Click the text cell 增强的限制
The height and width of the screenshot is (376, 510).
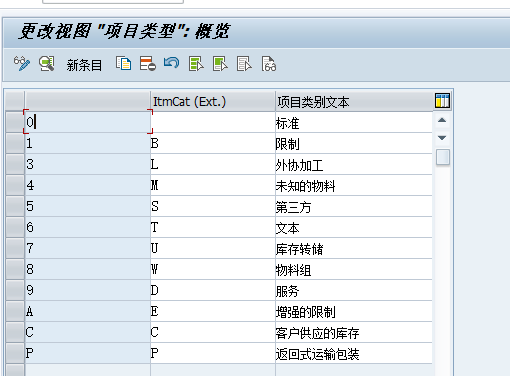(x=354, y=311)
